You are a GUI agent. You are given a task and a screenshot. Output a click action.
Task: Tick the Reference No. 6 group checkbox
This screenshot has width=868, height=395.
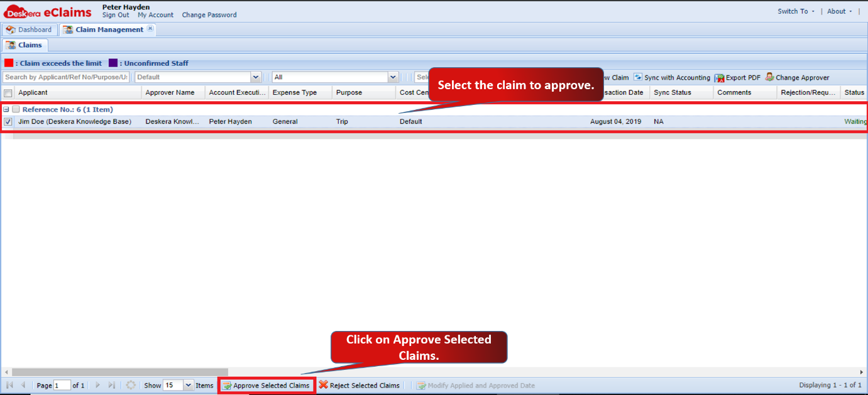(x=16, y=109)
